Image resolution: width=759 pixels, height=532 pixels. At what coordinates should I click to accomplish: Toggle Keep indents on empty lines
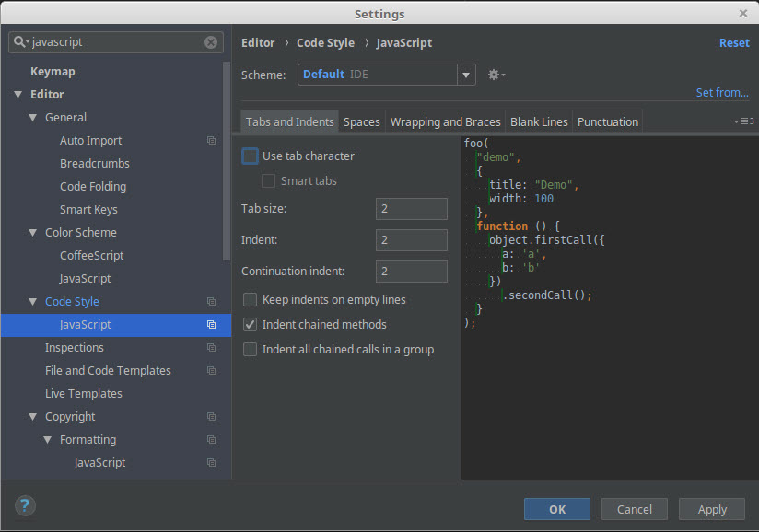[250, 300]
